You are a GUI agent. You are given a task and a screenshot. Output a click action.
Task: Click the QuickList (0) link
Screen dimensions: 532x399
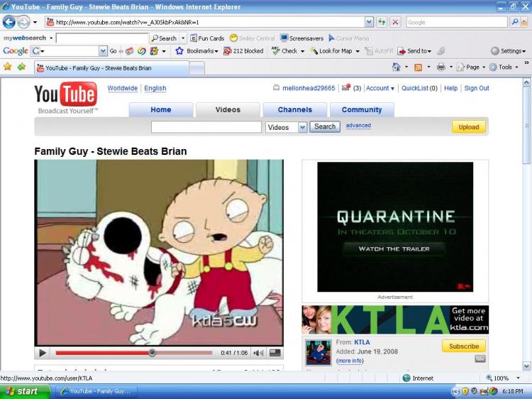click(419, 88)
